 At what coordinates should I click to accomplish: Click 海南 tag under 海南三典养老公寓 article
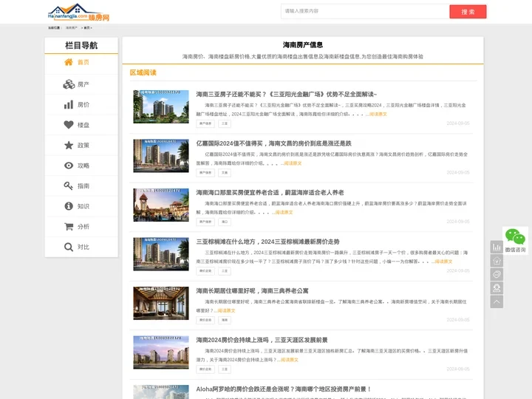tap(225, 320)
